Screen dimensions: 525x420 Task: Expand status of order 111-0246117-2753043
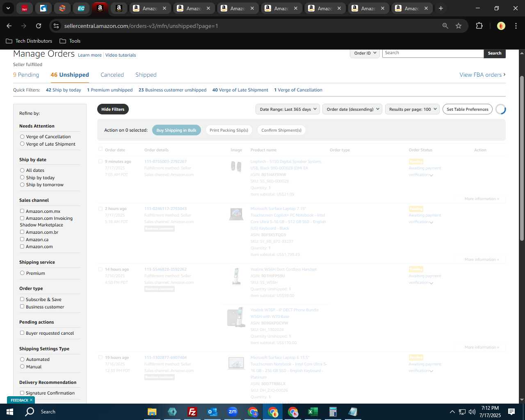coord(431,222)
